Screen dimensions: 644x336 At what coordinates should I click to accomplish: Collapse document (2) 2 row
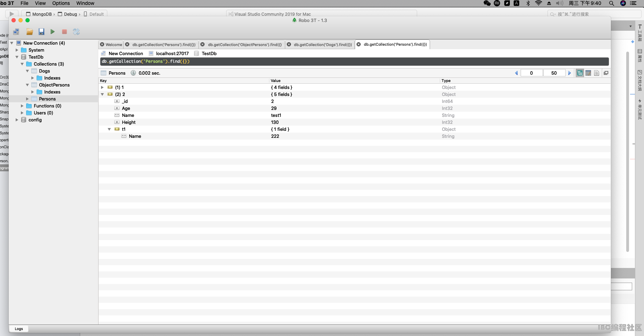coord(102,94)
